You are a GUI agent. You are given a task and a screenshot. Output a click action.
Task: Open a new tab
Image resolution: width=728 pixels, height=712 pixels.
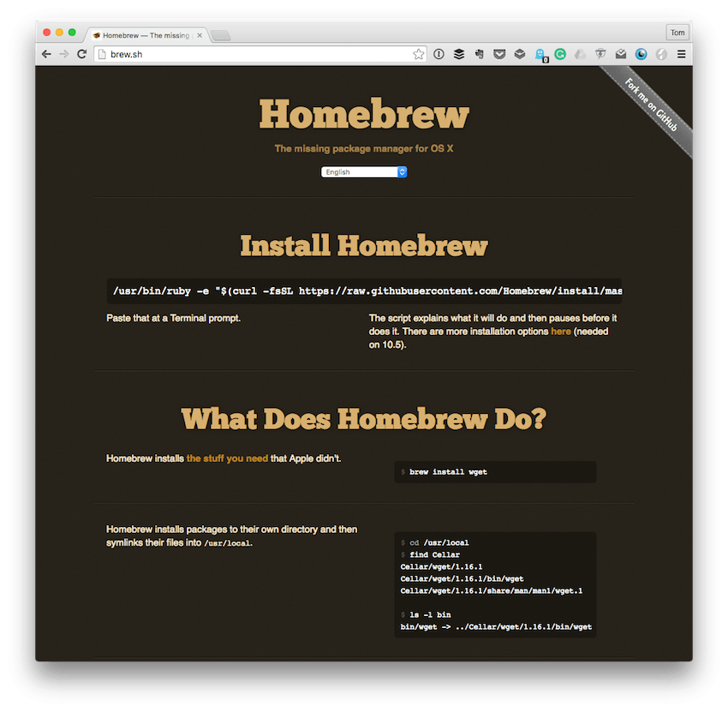tap(220, 35)
